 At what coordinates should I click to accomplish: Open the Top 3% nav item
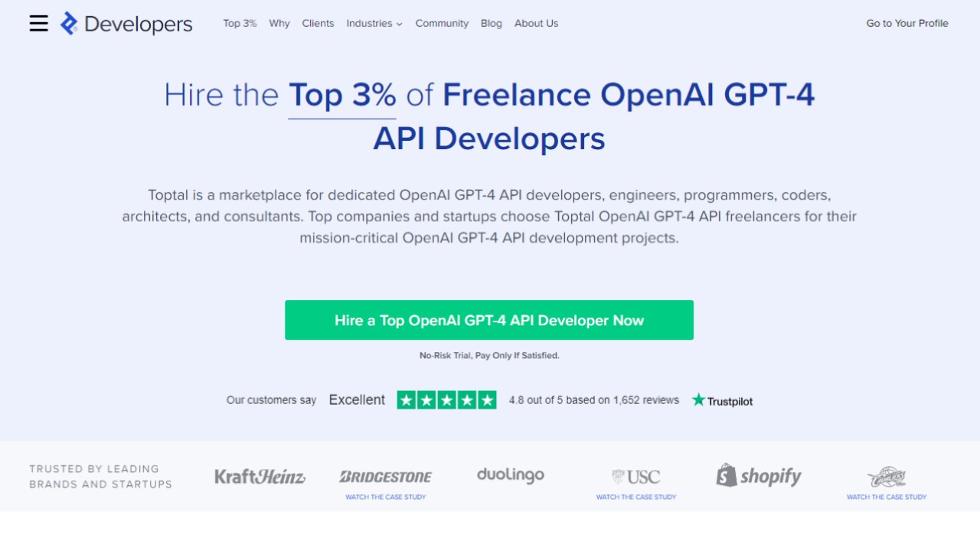[x=240, y=24]
